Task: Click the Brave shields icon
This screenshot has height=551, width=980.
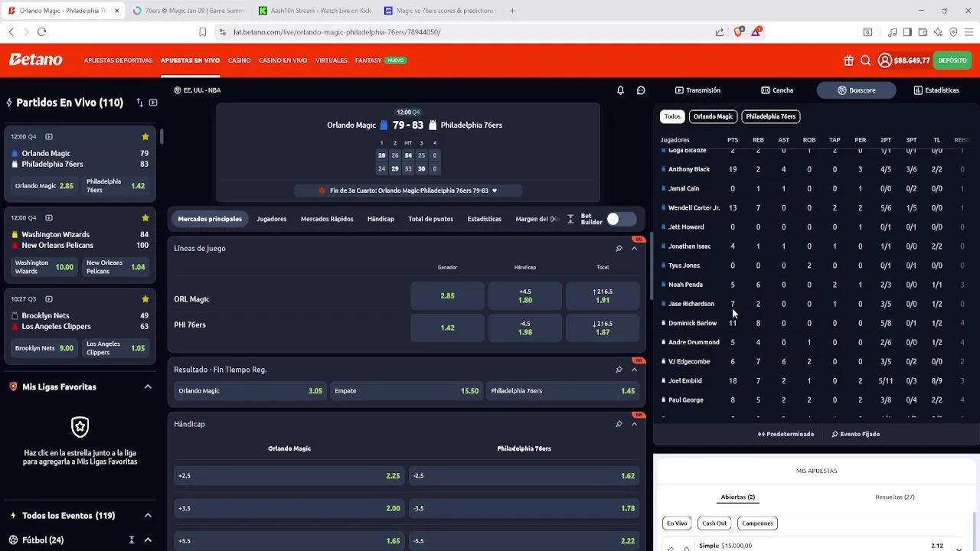Action: pos(738,32)
